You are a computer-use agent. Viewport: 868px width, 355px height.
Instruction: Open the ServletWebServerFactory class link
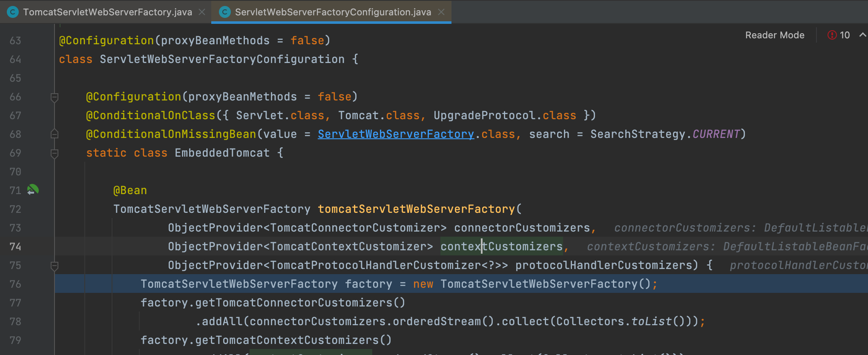(396, 134)
